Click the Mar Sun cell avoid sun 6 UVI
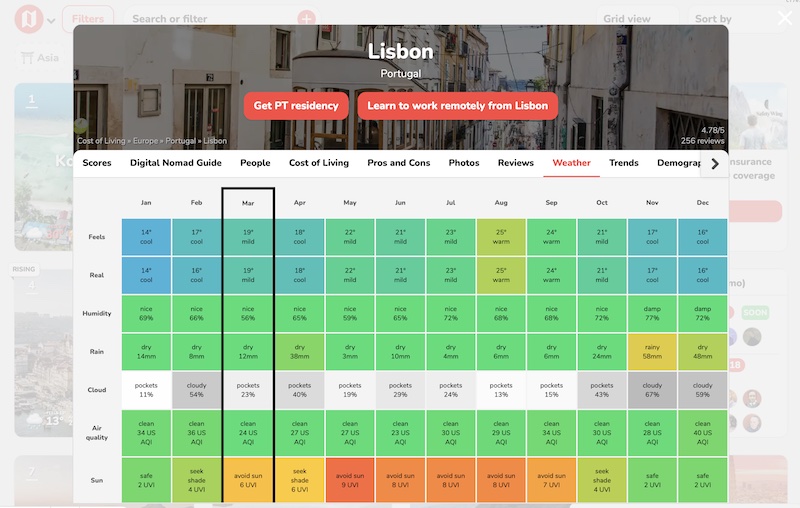This screenshot has width=800, height=508. 248,480
